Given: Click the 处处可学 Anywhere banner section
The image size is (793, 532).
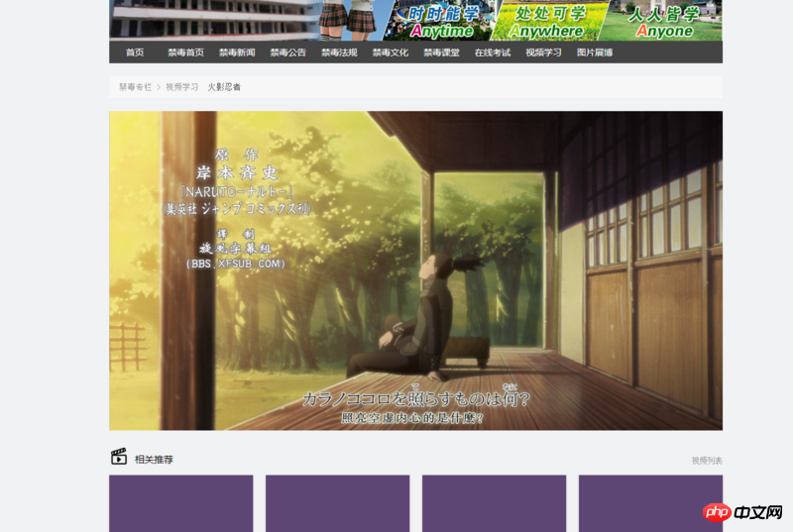Looking at the screenshot, I should click(x=549, y=21).
